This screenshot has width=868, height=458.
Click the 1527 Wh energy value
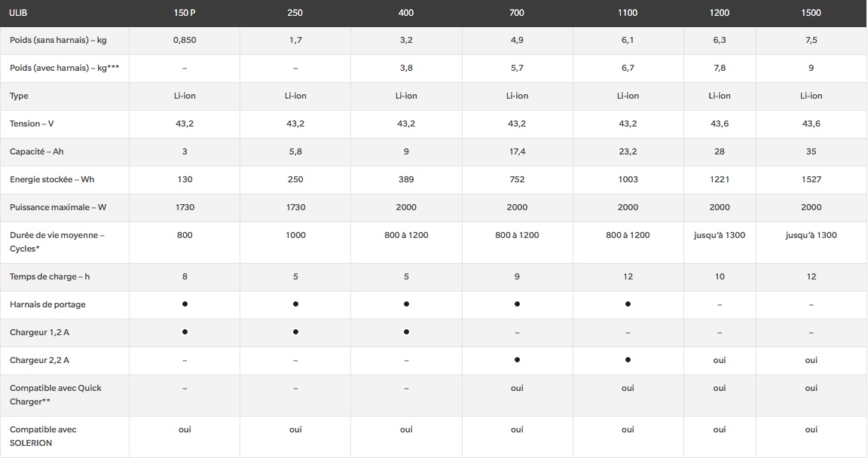click(811, 179)
